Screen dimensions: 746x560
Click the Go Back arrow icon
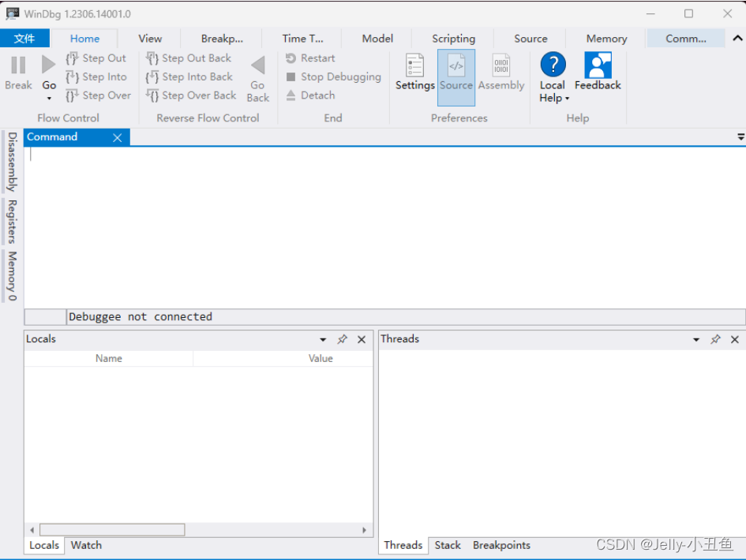[x=258, y=65]
